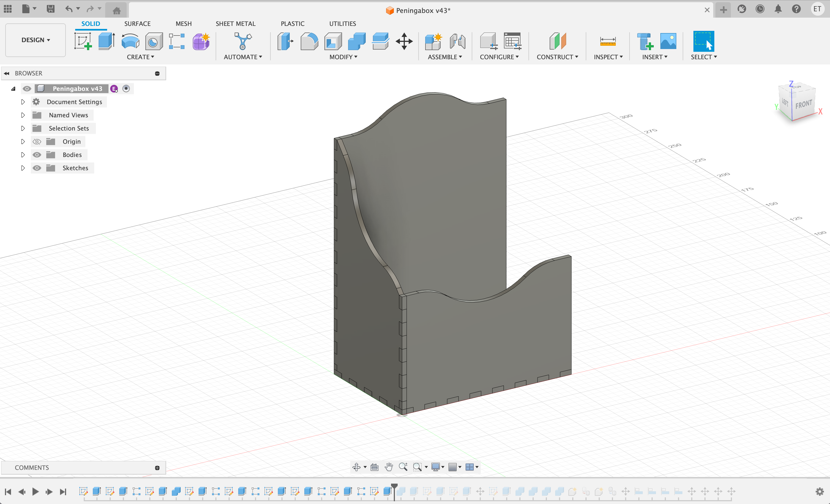The image size is (830, 504).
Task: Open the Data Panel grid icon
Action: (8, 9)
